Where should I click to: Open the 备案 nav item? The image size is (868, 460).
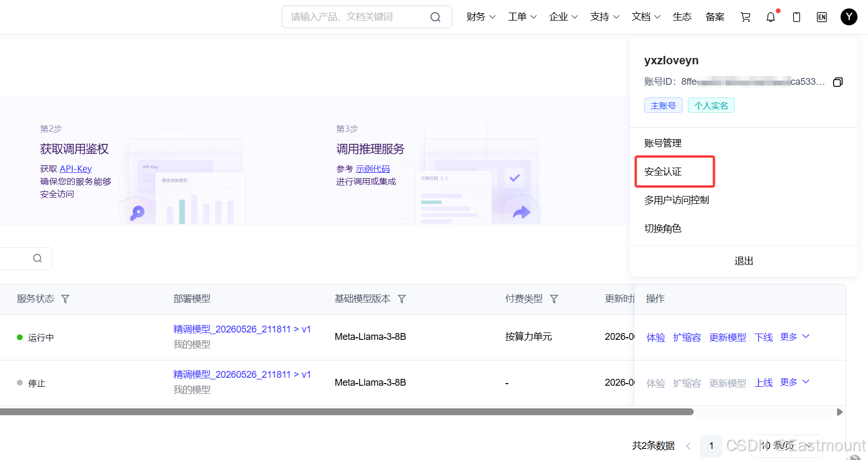(715, 17)
